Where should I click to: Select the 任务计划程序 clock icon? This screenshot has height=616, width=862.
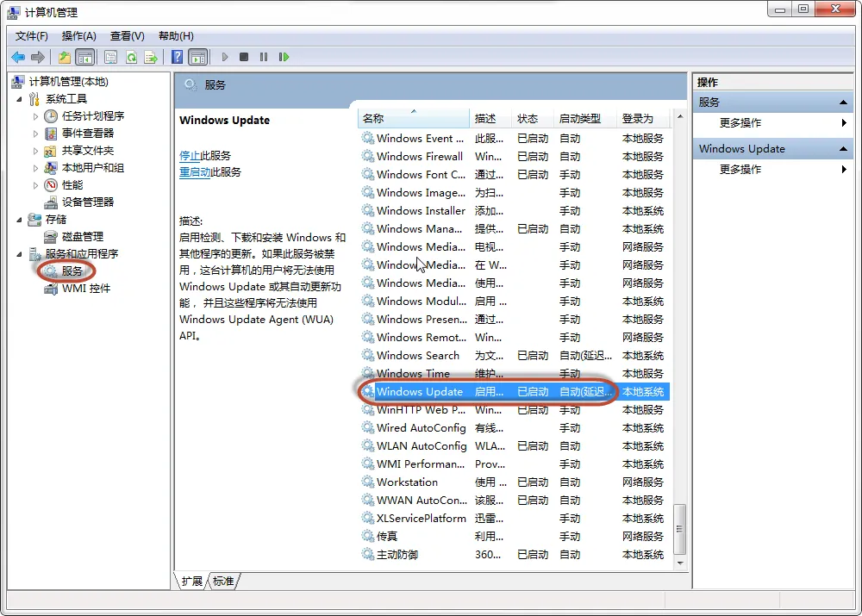click(51, 116)
